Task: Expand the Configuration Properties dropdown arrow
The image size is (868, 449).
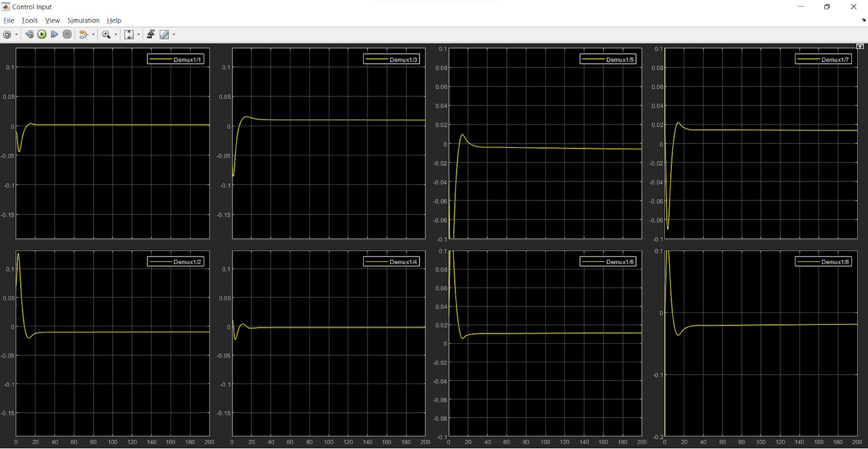Action: [16, 35]
